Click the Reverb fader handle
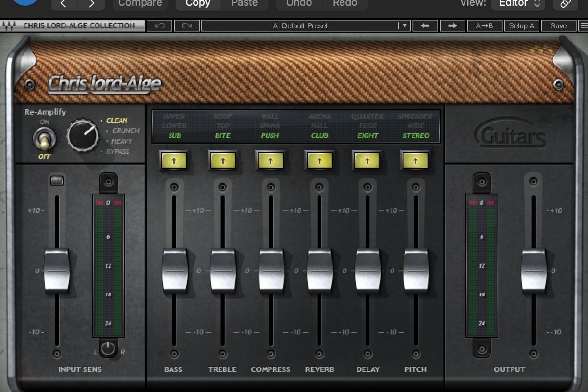Viewport: 588px width, 392px height. (x=320, y=270)
